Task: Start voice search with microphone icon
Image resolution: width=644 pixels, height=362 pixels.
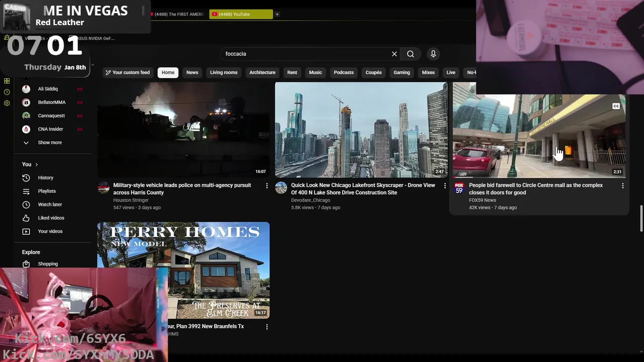Action: coord(433,54)
